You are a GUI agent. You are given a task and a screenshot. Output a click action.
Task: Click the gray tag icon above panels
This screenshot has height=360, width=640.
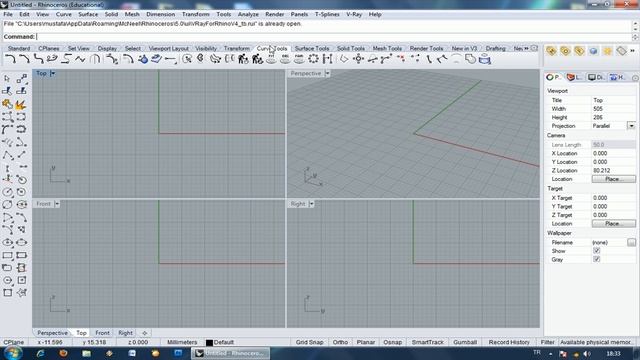pyautogui.click(x=621, y=51)
